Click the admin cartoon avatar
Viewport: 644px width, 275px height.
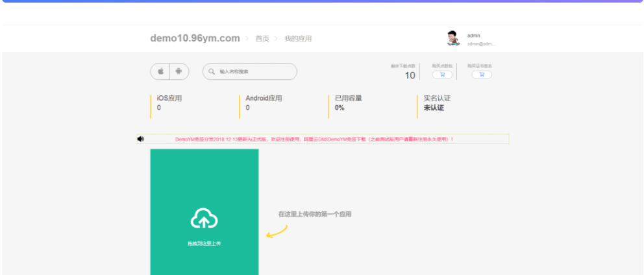point(453,38)
